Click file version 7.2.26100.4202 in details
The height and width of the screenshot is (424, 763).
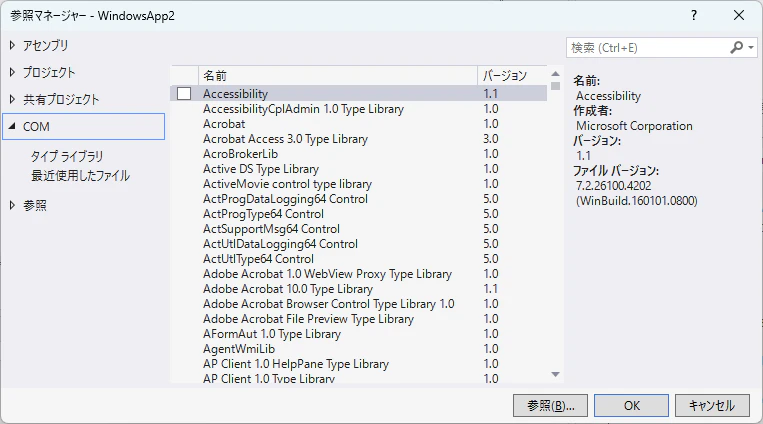click(x=614, y=185)
